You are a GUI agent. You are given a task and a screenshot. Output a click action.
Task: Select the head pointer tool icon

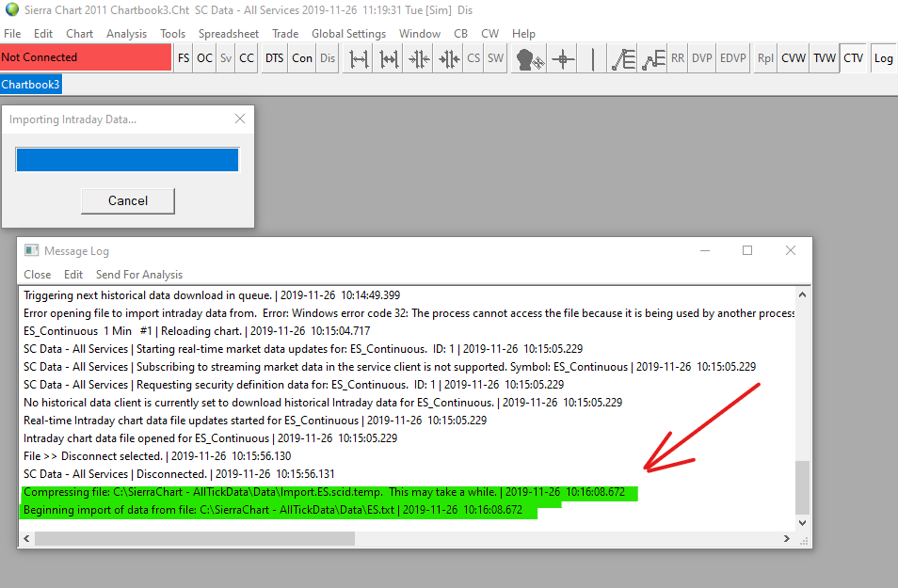coord(529,58)
